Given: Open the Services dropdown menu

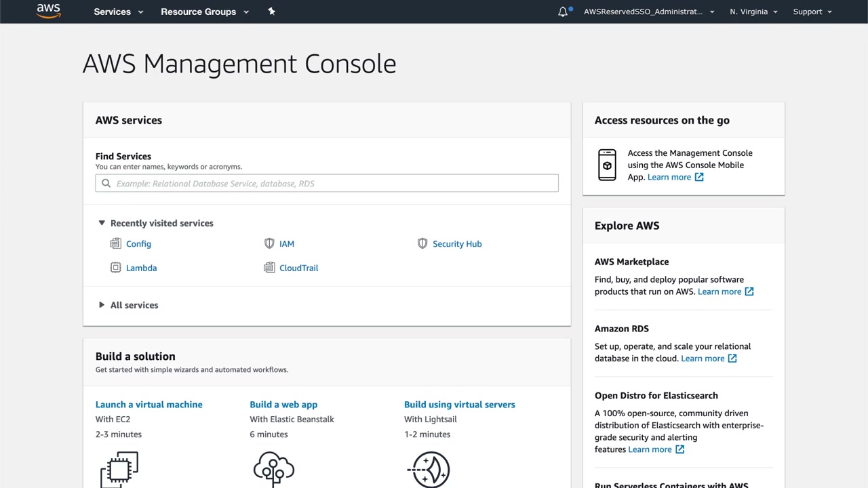Looking at the screenshot, I should pyautogui.click(x=119, y=12).
